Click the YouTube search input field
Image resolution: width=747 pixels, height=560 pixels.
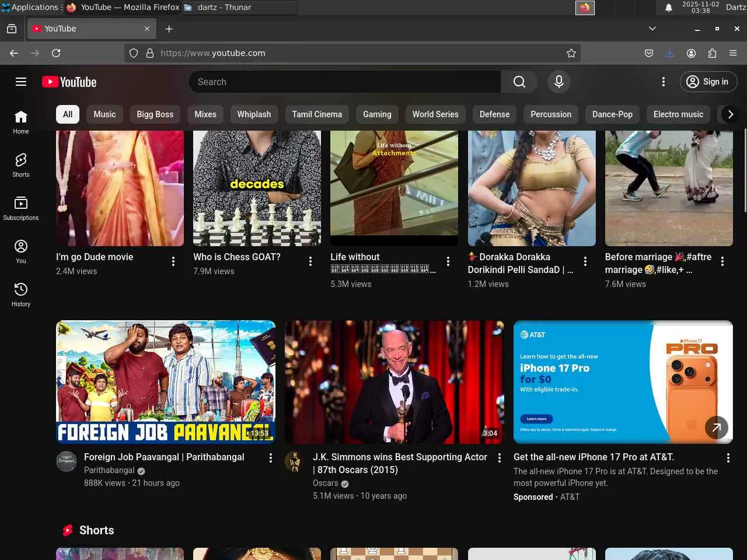pos(344,82)
